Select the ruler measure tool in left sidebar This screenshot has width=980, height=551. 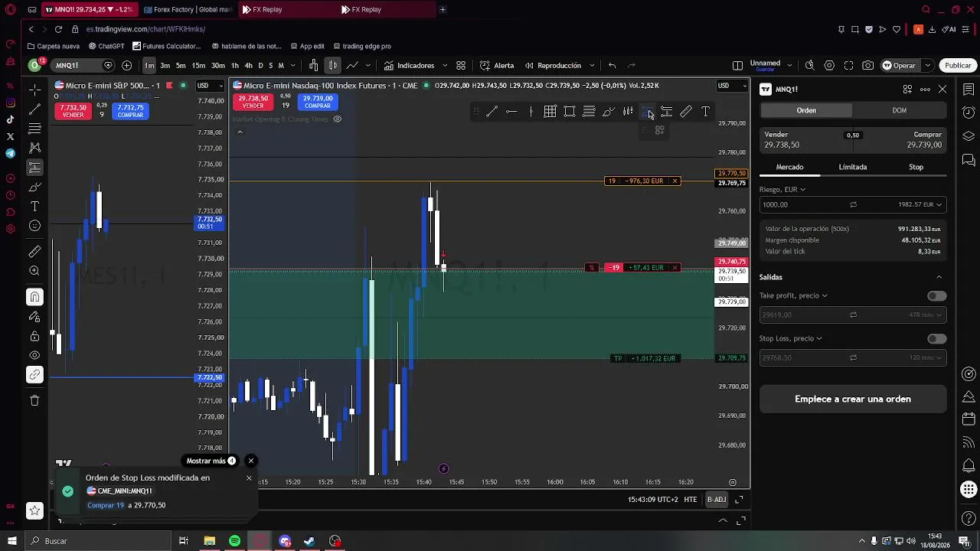pos(34,252)
